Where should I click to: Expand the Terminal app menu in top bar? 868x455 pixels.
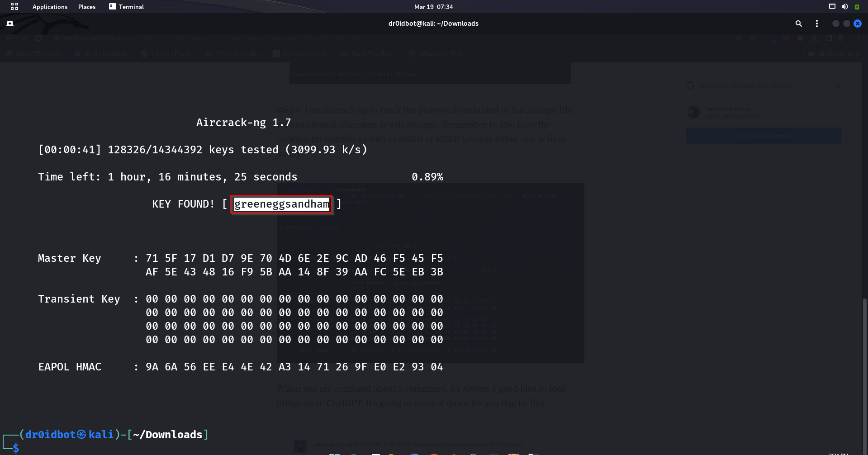[127, 7]
